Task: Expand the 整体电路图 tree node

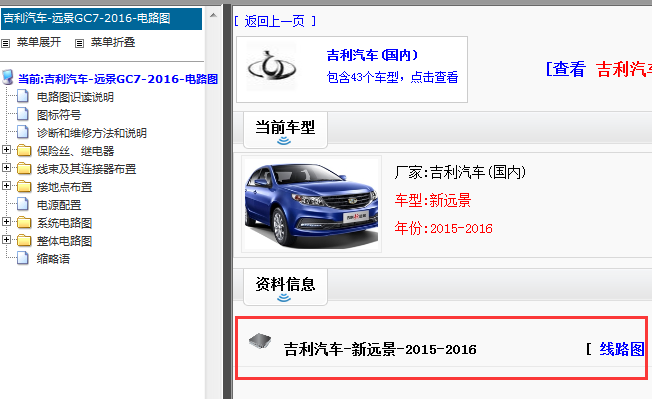Action: 6,239
